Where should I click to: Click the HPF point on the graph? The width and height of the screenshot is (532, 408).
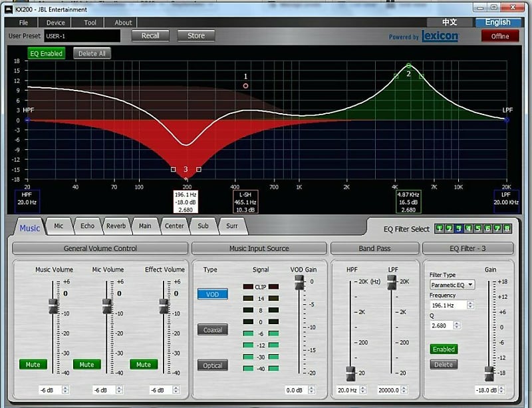click(x=27, y=120)
